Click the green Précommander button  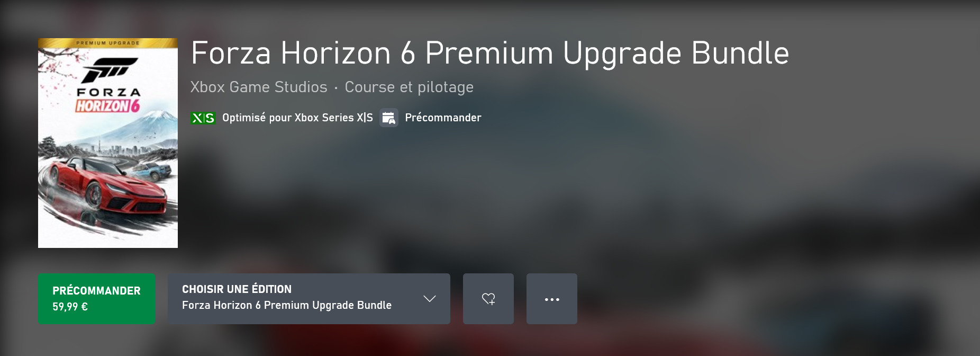[96, 299]
